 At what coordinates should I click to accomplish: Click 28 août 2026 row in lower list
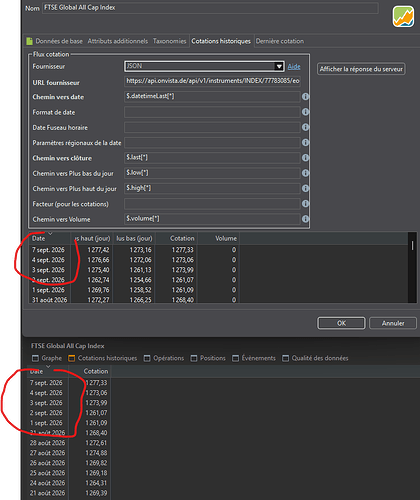point(47,443)
